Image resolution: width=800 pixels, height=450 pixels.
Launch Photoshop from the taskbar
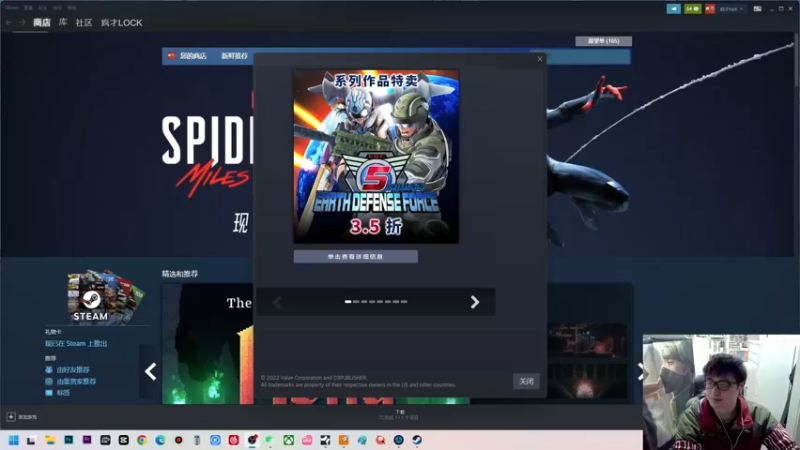click(x=68, y=440)
